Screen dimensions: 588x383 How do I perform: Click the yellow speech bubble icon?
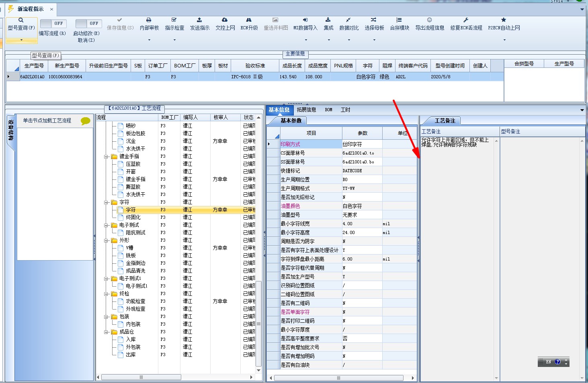coord(85,121)
